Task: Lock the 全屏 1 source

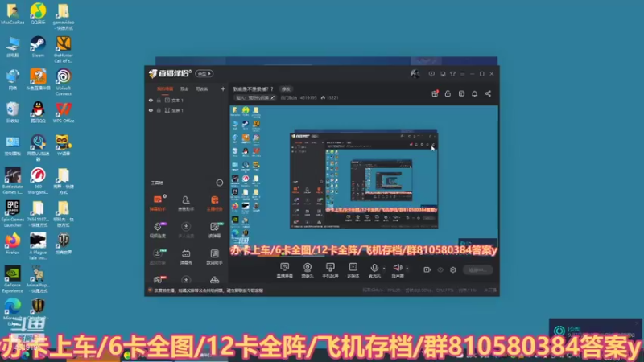Action: (159, 110)
